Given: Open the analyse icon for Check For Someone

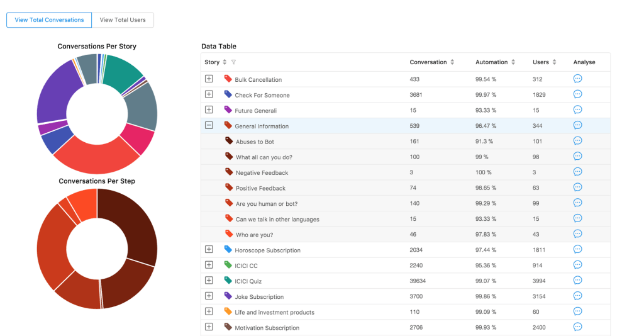Looking at the screenshot, I should coord(577,94).
